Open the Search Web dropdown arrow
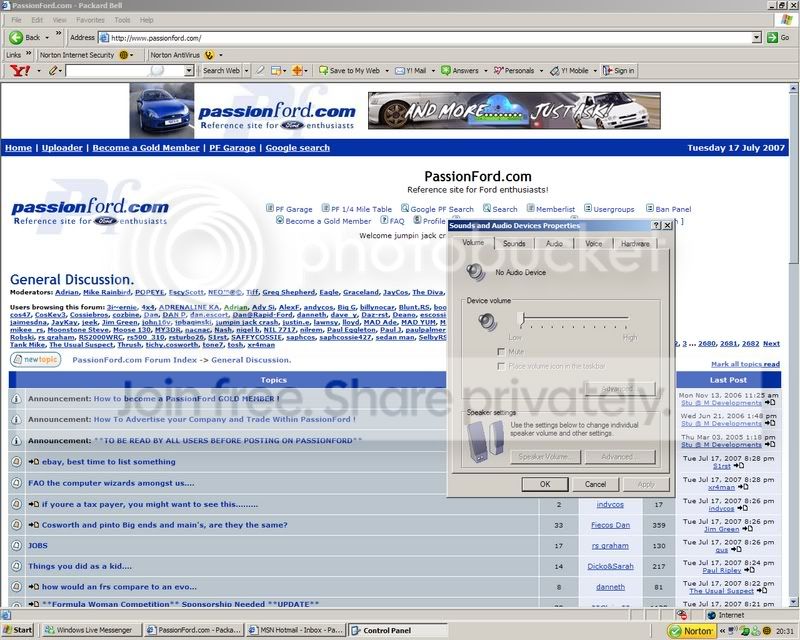Screen dimensions: 800x640 [x=246, y=70]
